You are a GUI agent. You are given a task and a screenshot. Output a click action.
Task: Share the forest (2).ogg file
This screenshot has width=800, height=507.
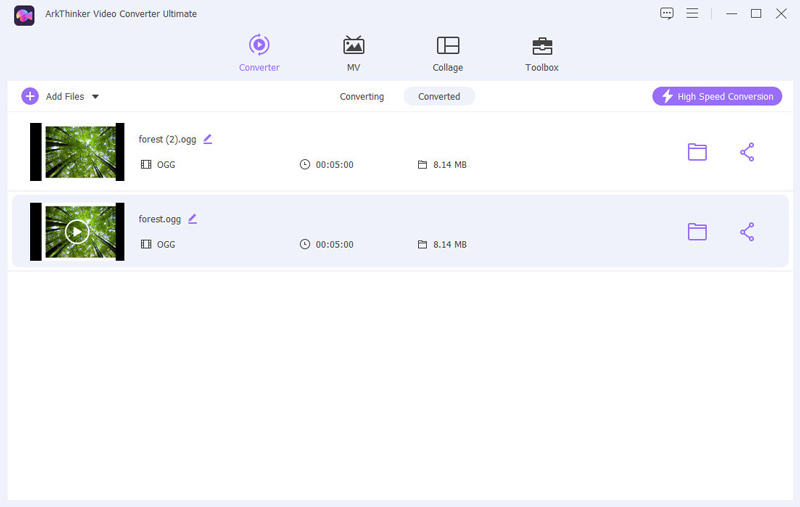pyautogui.click(x=747, y=152)
